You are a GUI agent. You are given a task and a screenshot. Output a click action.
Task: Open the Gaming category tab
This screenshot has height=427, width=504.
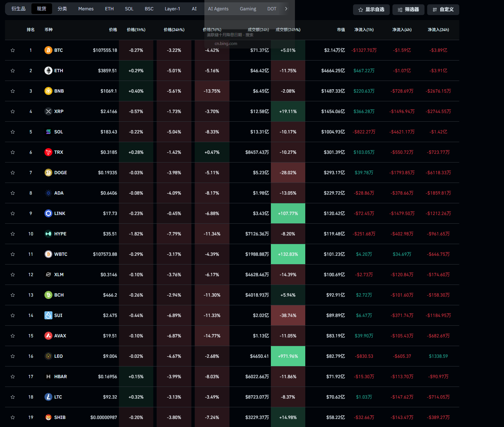[x=248, y=9]
